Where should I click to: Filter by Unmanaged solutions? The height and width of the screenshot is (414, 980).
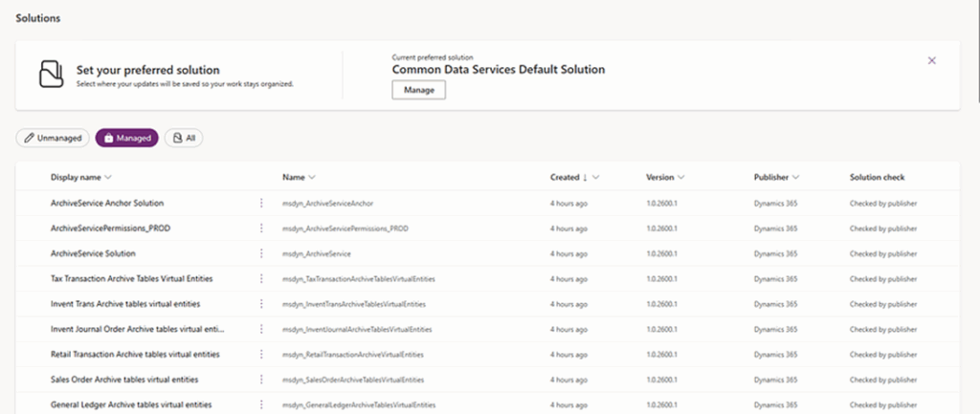point(54,138)
